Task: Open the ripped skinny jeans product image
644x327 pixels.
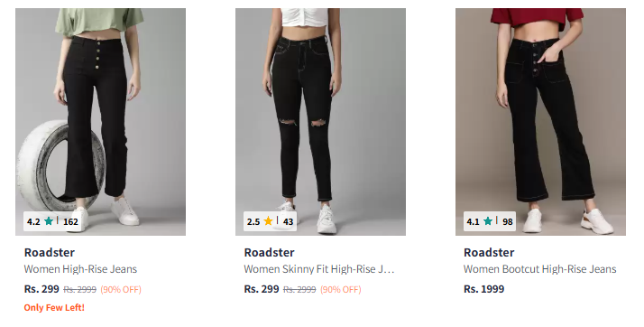Action: click(x=320, y=122)
